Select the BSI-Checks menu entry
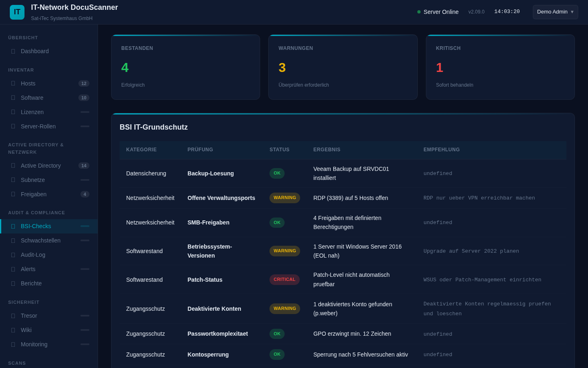This screenshot has height=368, width=588. [49, 226]
